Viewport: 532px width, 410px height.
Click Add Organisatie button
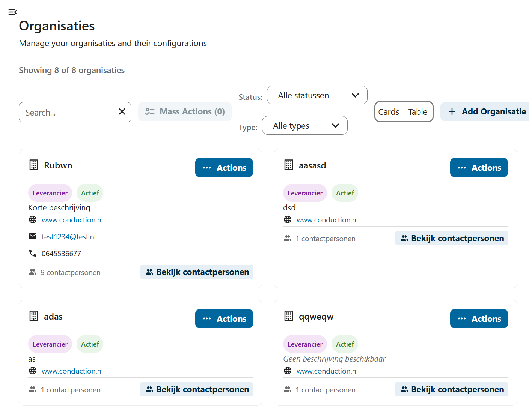[487, 112]
